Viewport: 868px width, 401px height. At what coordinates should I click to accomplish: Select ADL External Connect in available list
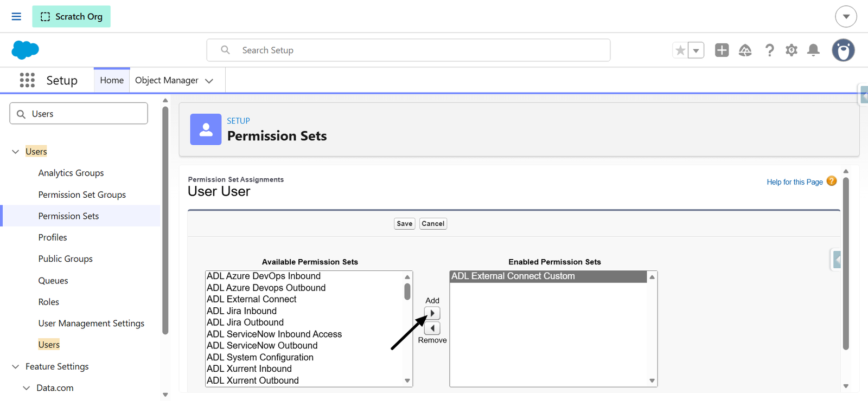251,299
